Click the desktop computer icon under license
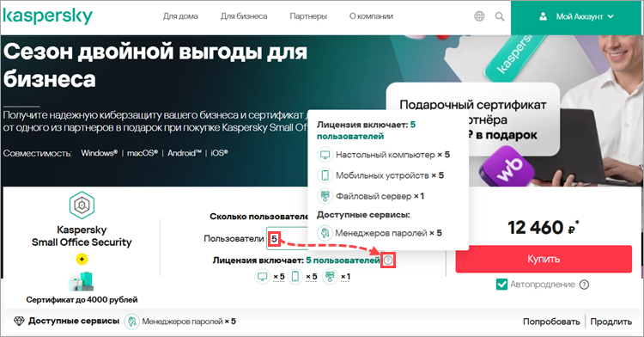 point(263,276)
